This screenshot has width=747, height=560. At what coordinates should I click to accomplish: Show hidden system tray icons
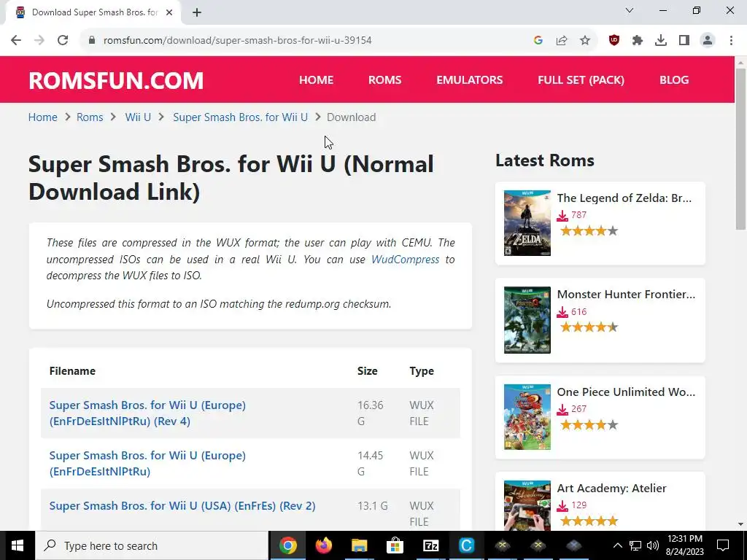[x=617, y=545]
